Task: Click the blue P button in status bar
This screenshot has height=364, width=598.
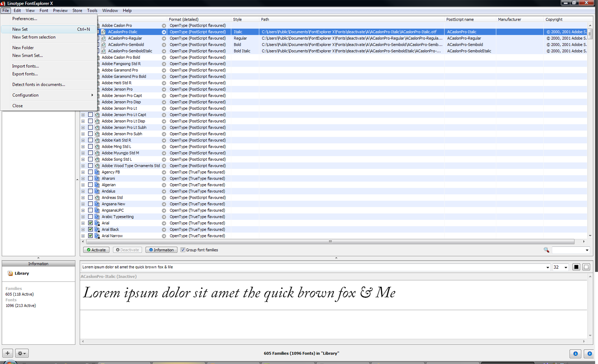Action: pyautogui.click(x=589, y=353)
